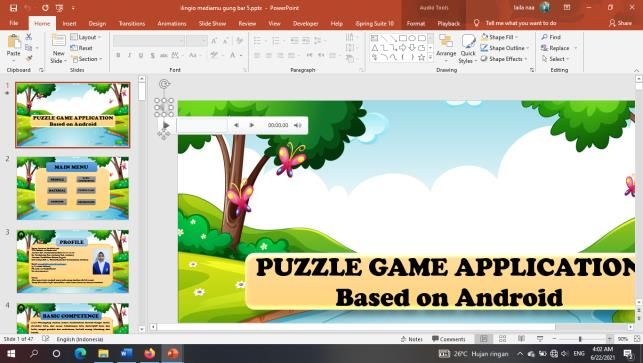
Task: Click the Share button
Action: (x=620, y=23)
